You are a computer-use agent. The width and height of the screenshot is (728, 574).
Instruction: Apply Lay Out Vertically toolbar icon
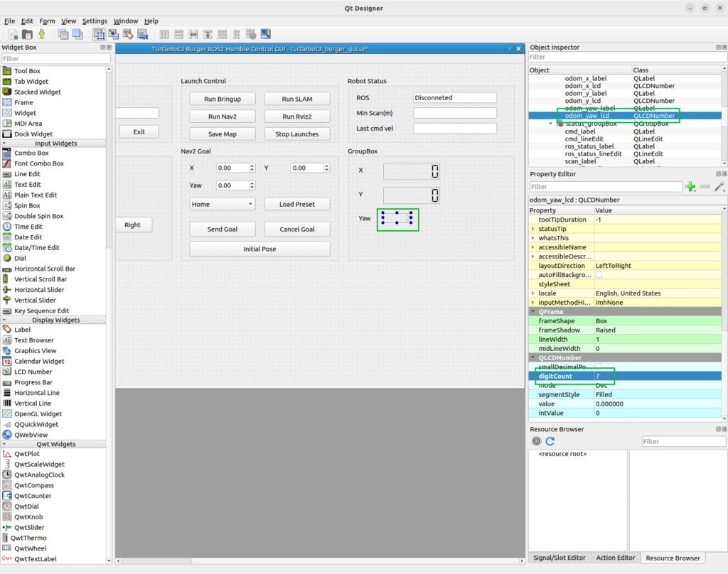(x=178, y=34)
